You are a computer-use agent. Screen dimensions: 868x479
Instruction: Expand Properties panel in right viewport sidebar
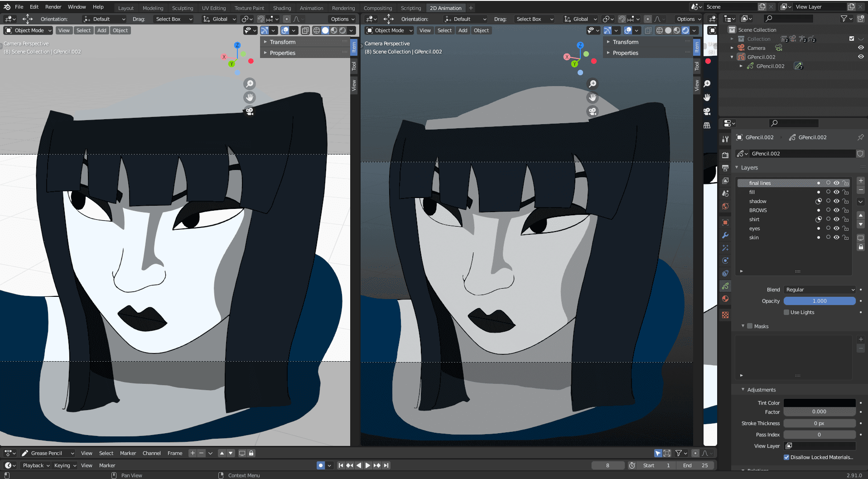(x=608, y=53)
